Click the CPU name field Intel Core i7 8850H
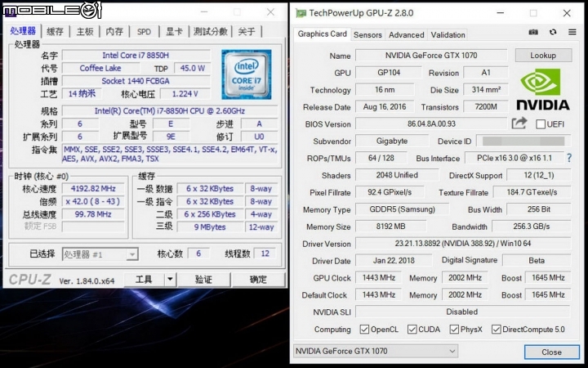The height and width of the screenshot is (368, 588). (x=136, y=56)
